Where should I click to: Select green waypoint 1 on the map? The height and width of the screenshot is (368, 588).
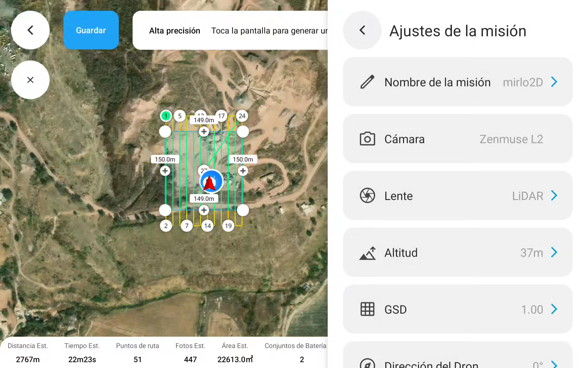[x=166, y=116]
